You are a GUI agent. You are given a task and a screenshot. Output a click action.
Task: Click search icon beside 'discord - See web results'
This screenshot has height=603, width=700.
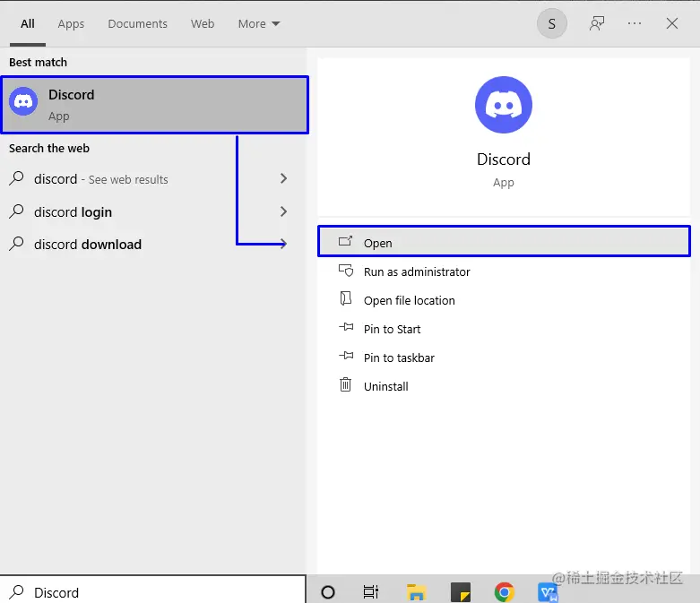tap(16, 178)
